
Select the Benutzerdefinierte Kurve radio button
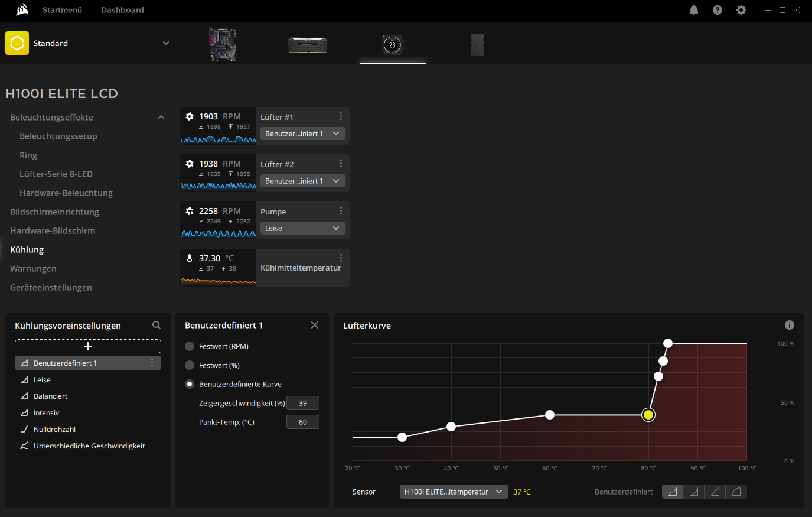190,384
